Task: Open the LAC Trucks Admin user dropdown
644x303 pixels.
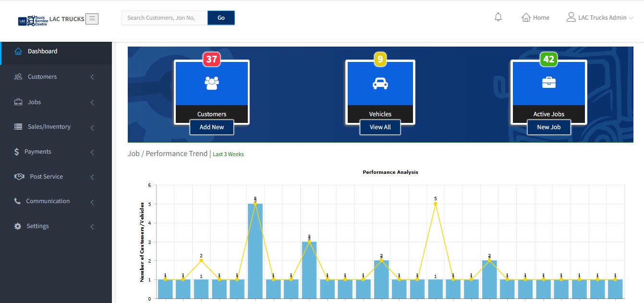Action: click(600, 18)
